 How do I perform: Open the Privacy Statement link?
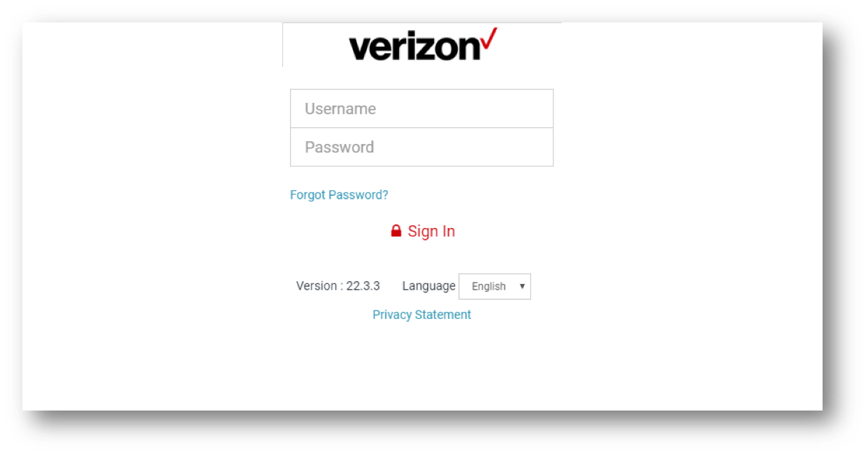(421, 315)
